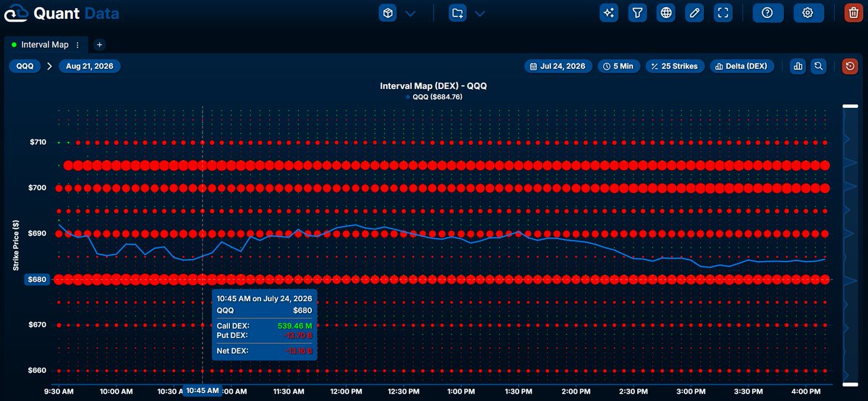Click the QQQ ticker button

pyautogui.click(x=25, y=66)
